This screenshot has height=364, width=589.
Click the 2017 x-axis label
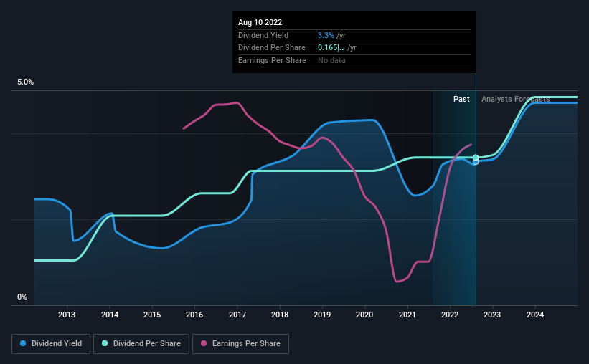(x=237, y=315)
